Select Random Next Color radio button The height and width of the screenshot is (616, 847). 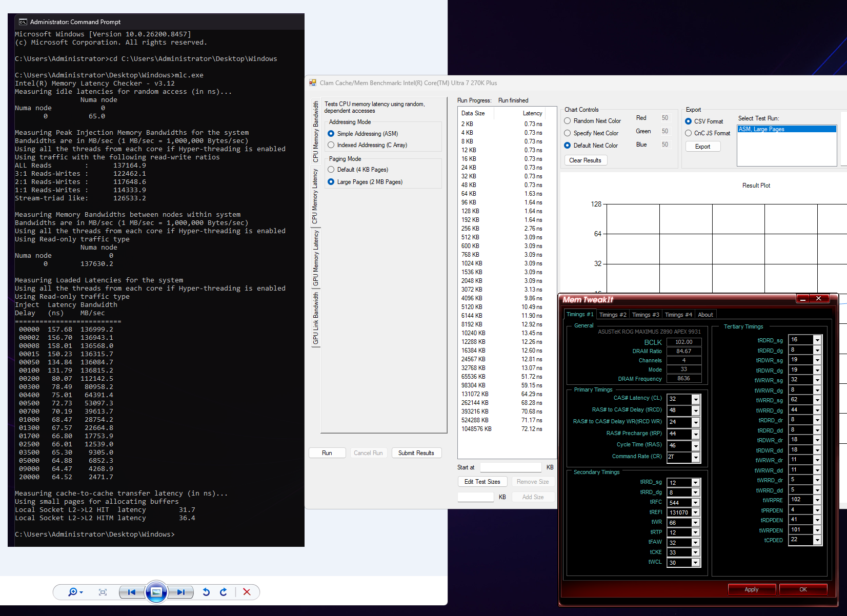click(x=592, y=121)
